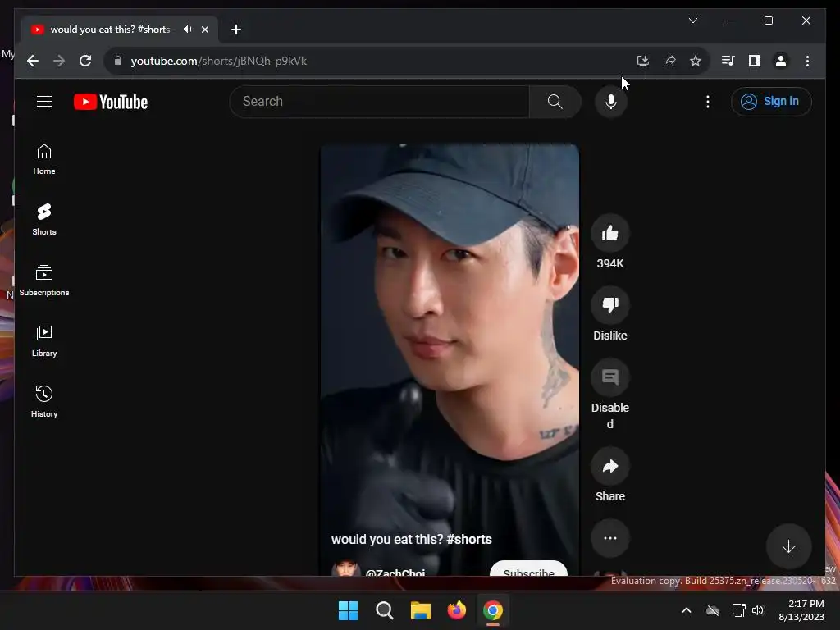Image resolution: width=840 pixels, height=630 pixels.
Task: Open Windows Start menu
Action: pos(348,610)
